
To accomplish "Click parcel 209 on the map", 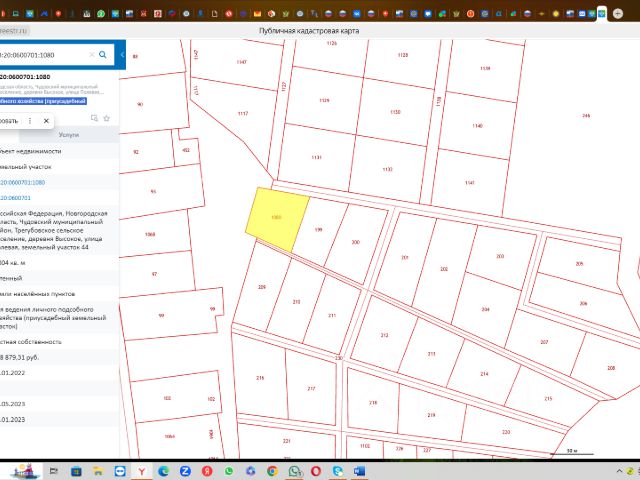I will (x=262, y=287).
